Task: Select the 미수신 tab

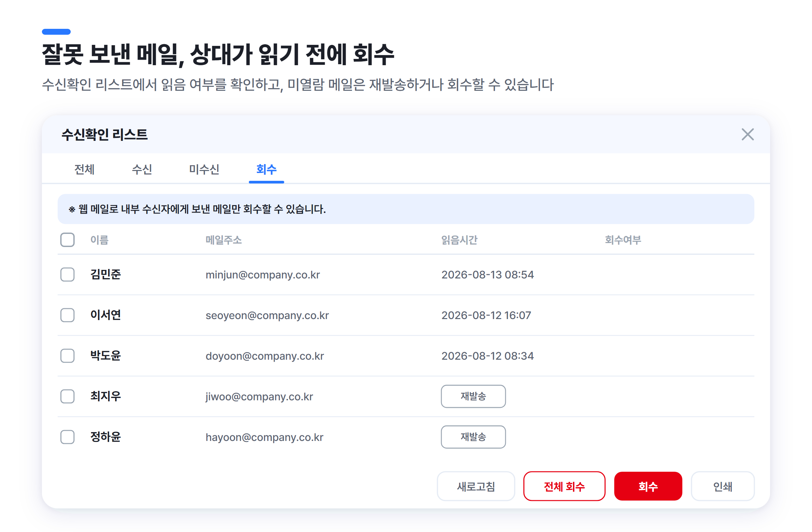Action: tap(204, 169)
